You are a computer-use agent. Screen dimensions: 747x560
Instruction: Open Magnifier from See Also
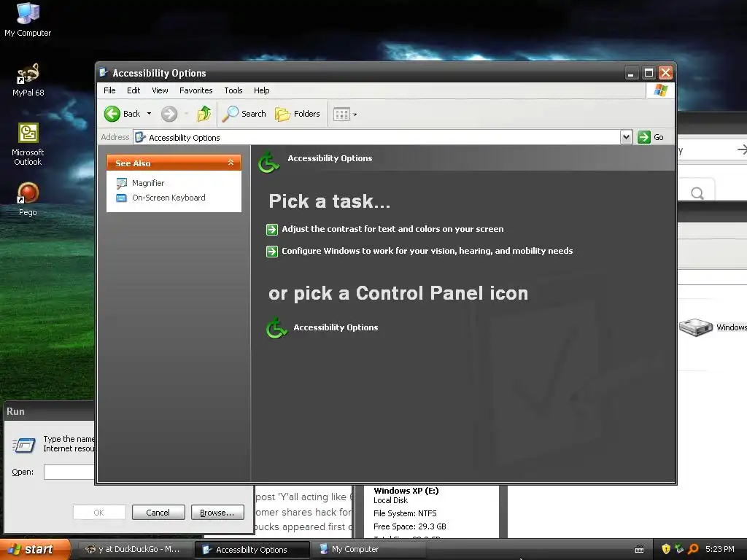pyautogui.click(x=148, y=183)
